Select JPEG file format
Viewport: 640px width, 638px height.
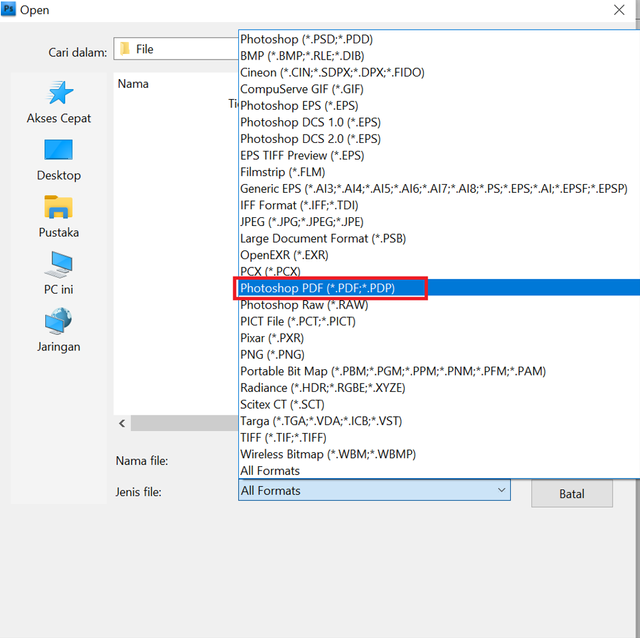tap(439, 222)
